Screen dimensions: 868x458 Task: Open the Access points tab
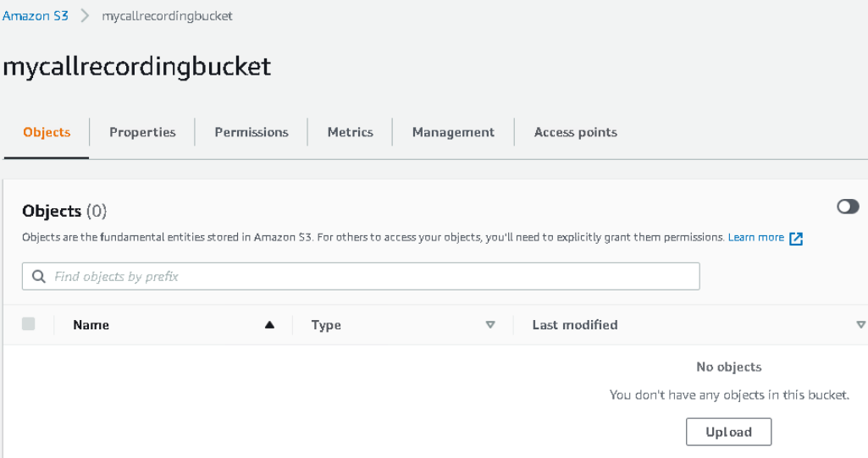[575, 132]
